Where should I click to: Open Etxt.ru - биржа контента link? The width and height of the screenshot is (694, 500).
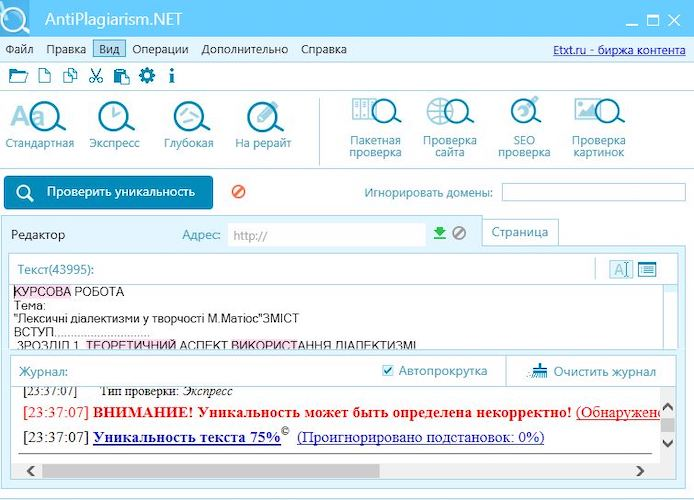(619, 50)
